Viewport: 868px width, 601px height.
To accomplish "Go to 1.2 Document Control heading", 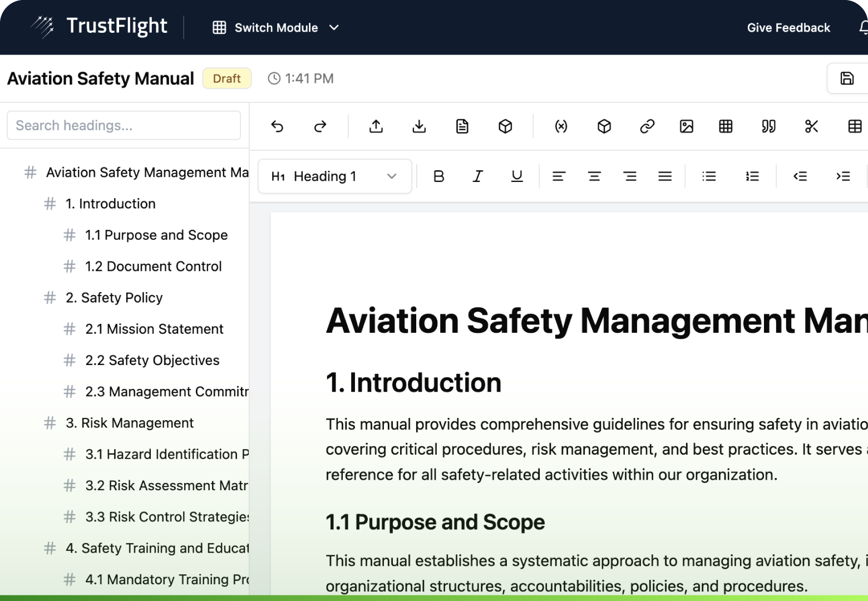I will (x=153, y=267).
